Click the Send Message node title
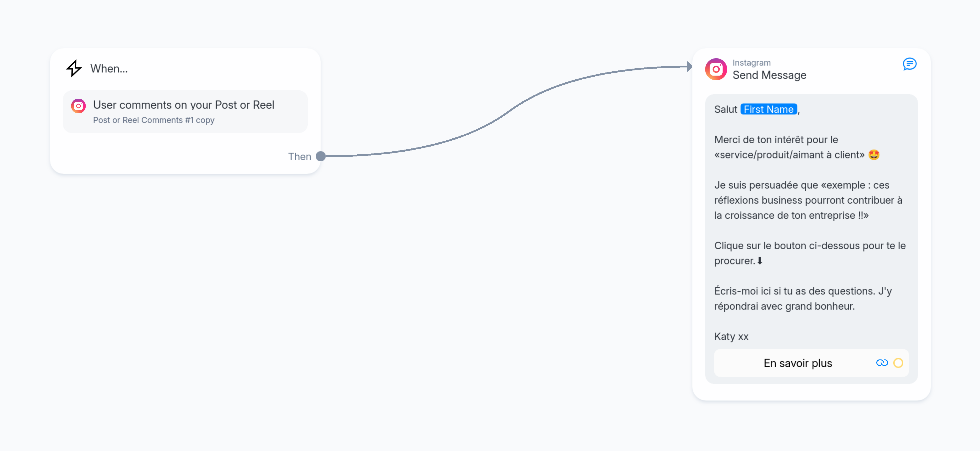The image size is (980, 451). click(x=769, y=75)
